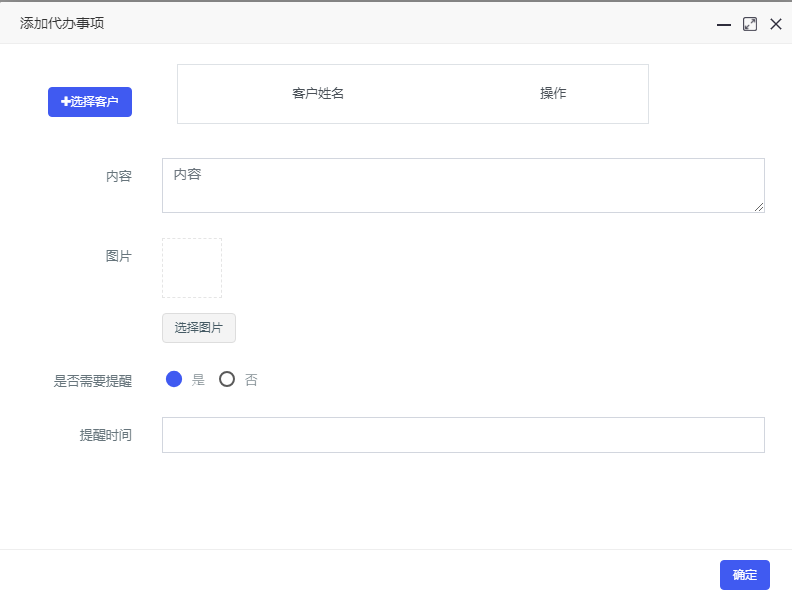Select the 否 radio option
The width and height of the screenshot is (792, 599).
(227, 379)
